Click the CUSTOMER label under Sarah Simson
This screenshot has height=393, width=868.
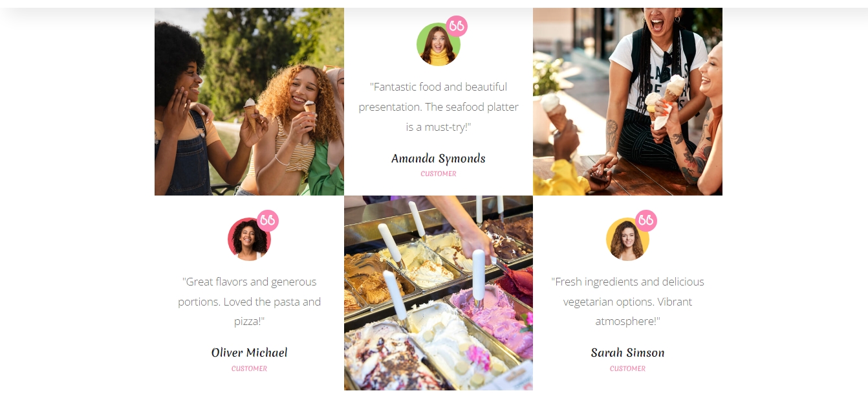628,368
